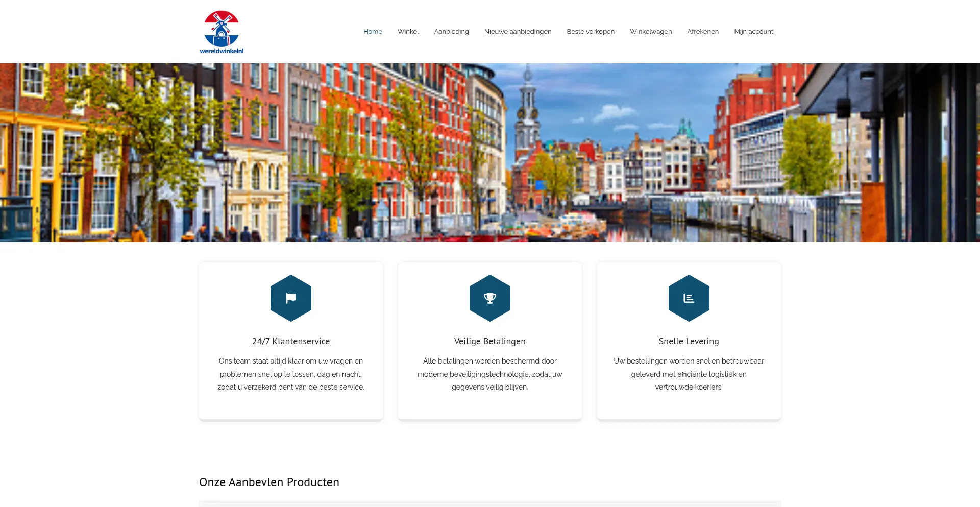Click the flag hexagon icon

[291, 298]
